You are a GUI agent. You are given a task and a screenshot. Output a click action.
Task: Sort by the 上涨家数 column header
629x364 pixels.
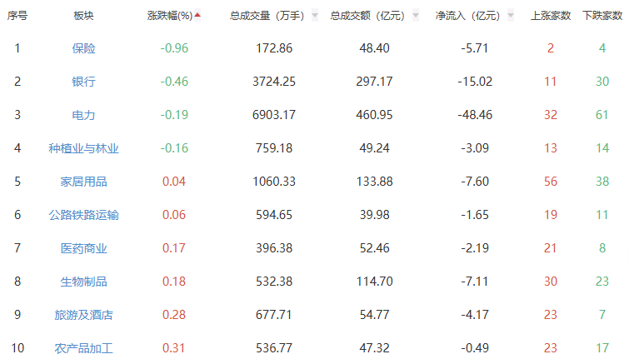click(x=551, y=15)
